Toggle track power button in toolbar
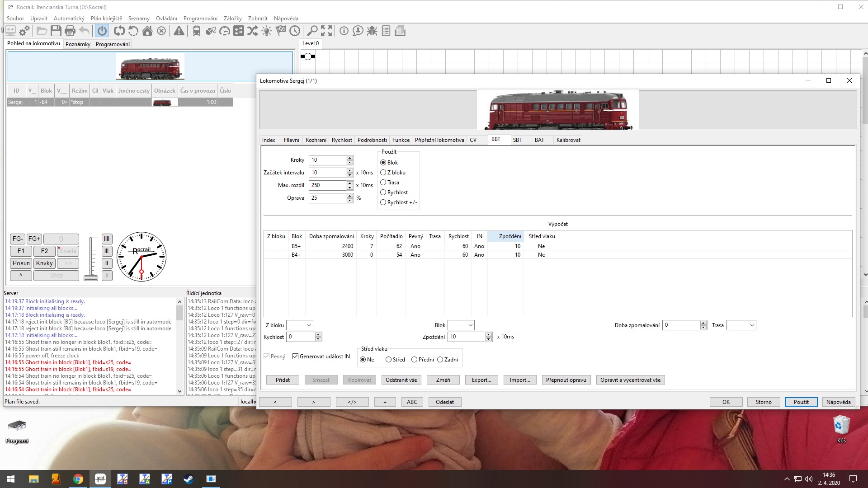868x488 pixels. coord(102,31)
